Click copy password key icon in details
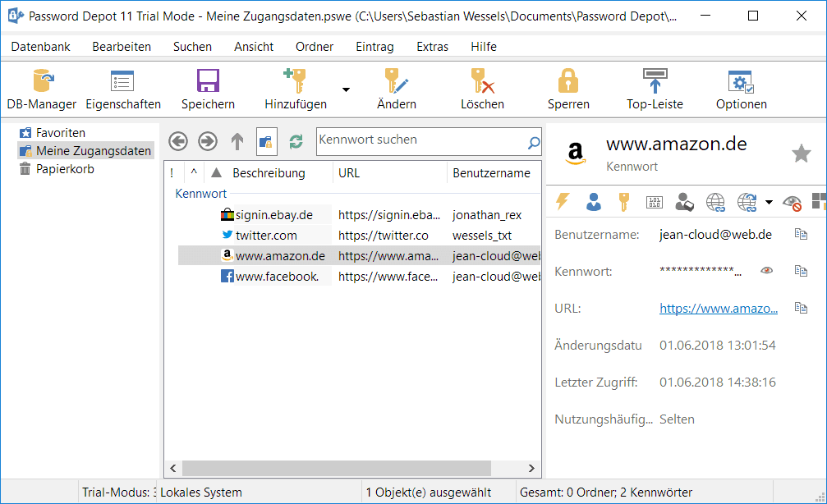Viewport: 827px width, 504px height. click(624, 202)
